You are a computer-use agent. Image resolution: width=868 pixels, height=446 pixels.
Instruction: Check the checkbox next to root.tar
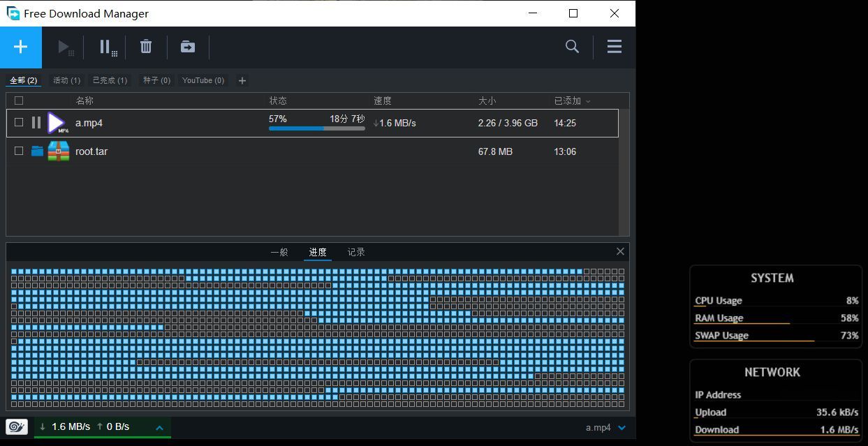point(19,151)
